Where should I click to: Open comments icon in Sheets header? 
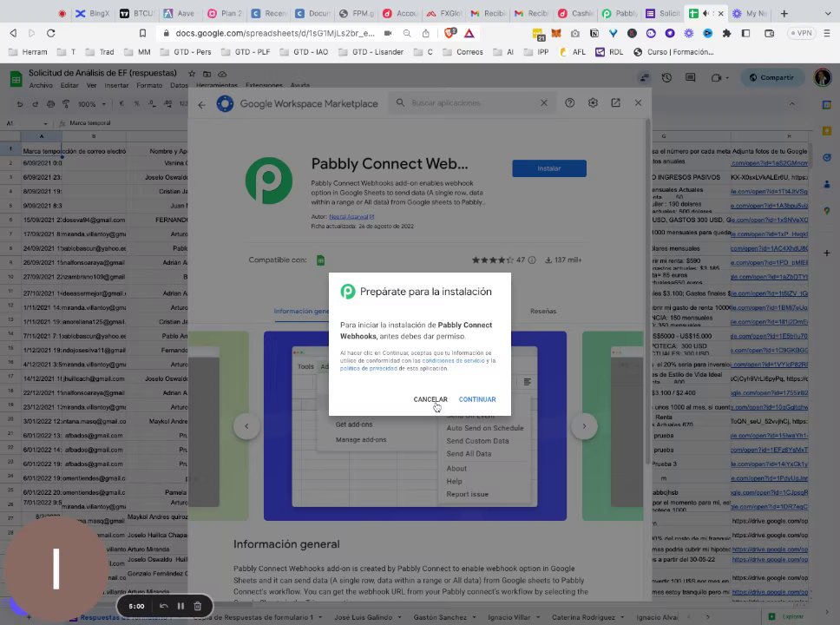690,78
